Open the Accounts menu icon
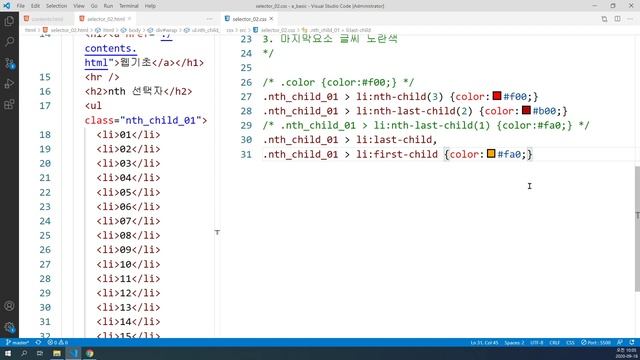 click(x=9, y=306)
